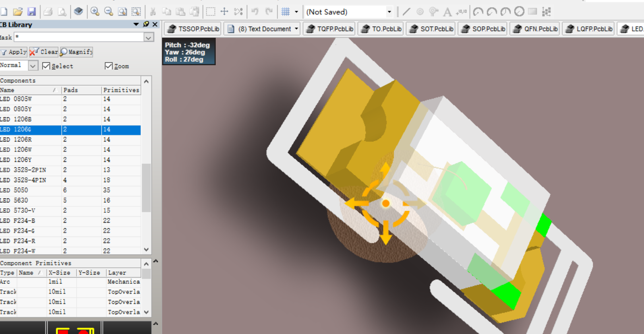Sort by the Primitives column header
Viewport: 644px width, 334px height.
(121, 90)
